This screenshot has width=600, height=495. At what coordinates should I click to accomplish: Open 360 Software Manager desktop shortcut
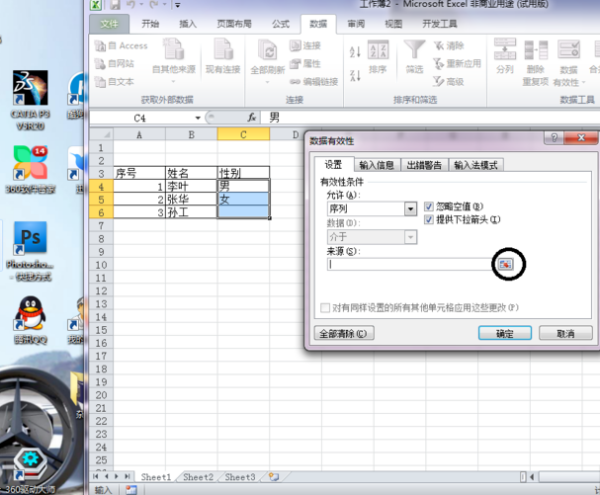pyautogui.click(x=30, y=169)
